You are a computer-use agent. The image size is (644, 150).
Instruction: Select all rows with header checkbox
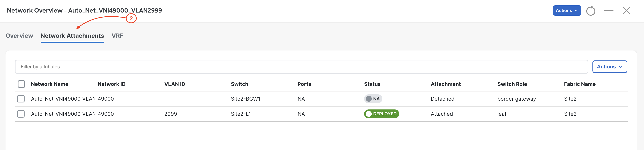coord(21,84)
